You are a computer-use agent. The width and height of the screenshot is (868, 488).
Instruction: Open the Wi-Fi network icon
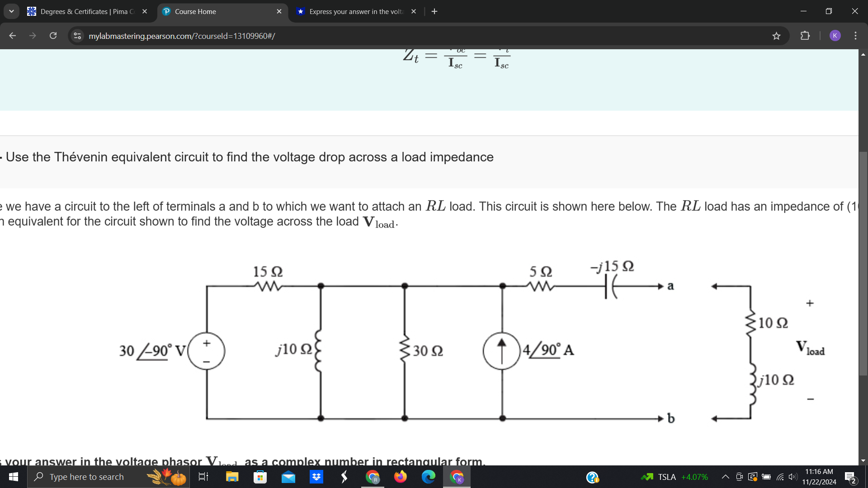point(780,477)
